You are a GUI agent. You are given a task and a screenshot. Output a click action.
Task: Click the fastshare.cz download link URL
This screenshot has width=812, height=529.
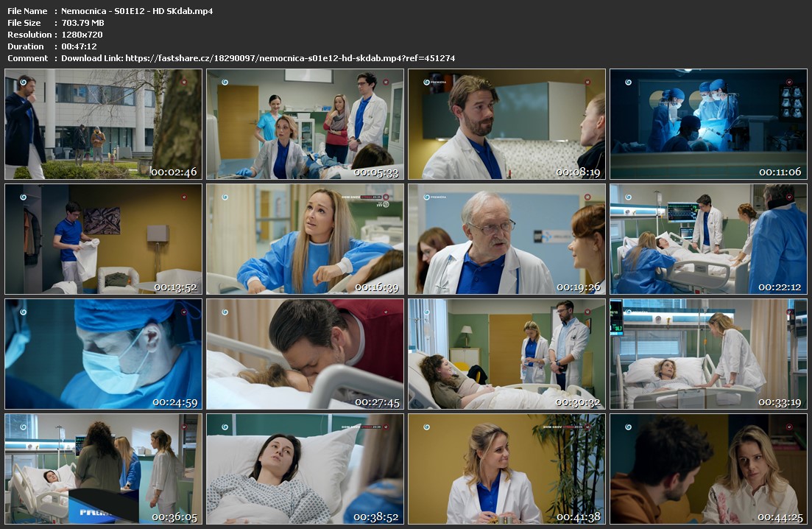click(290, 58)
